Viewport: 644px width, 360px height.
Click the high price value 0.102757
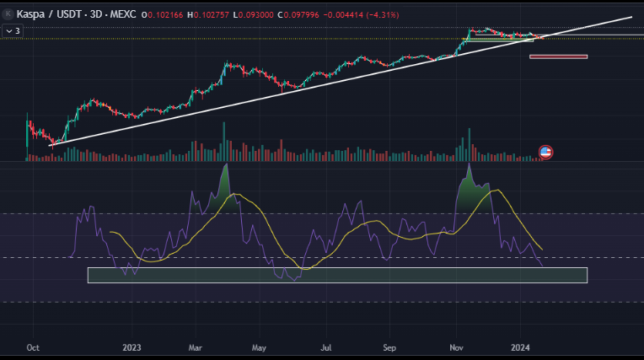coord(211,15)
